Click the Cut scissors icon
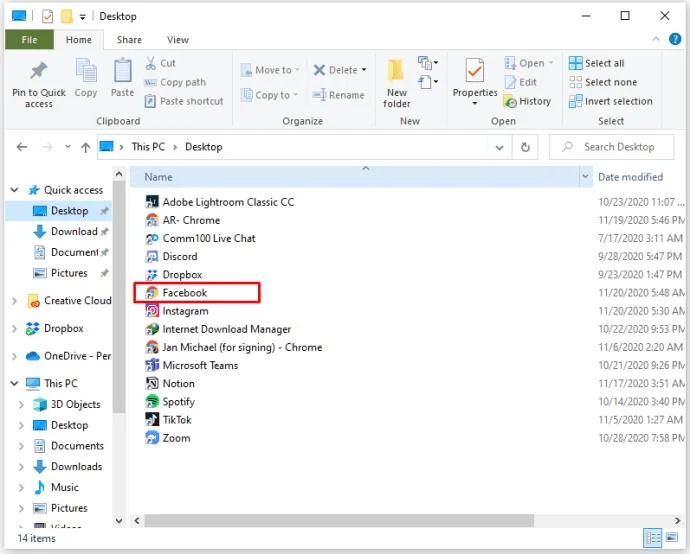The image size is (690, 554). tap(150, 63)
